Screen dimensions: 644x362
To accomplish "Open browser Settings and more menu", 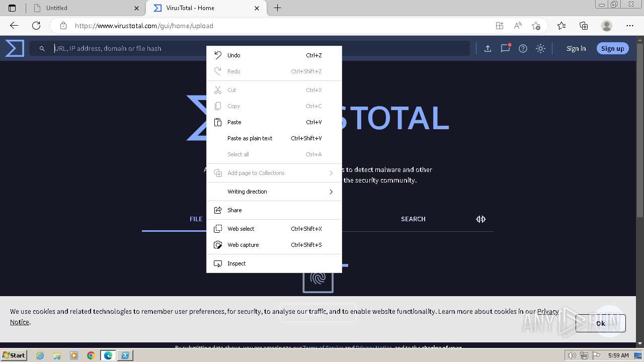I will 630,26.
